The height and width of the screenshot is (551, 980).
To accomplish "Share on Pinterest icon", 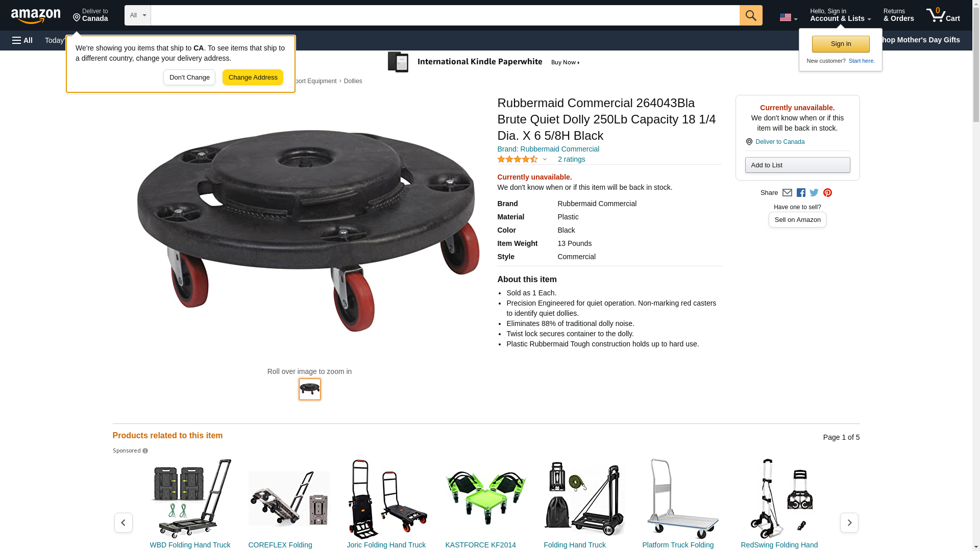I will click(827, 193).
